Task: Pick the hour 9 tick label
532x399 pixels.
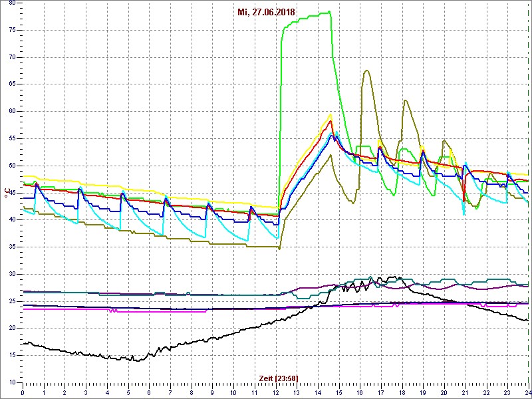Action: (212, 392)
